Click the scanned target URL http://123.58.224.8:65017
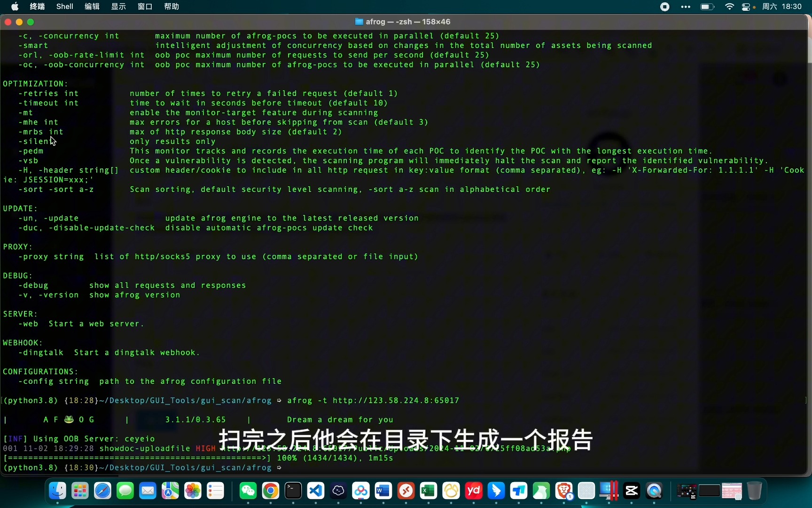Viewport: 812px width, 508px height. point(396,401)
